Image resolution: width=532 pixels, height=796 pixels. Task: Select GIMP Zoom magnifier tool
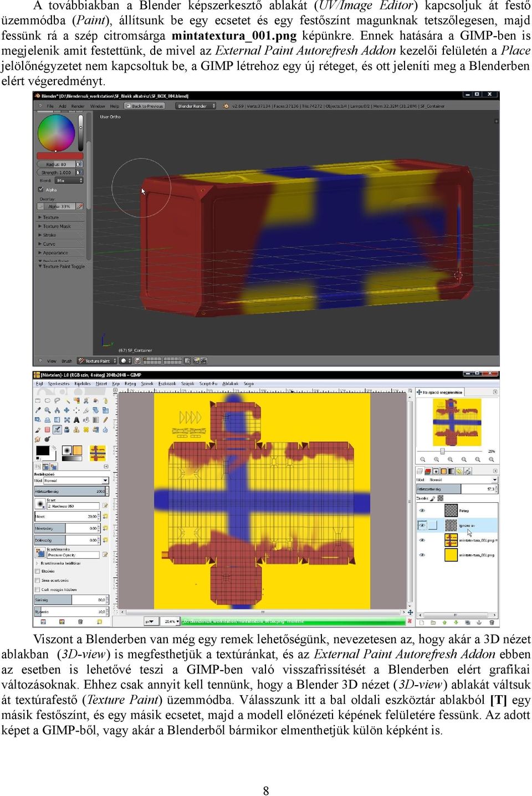click(47, 410)
